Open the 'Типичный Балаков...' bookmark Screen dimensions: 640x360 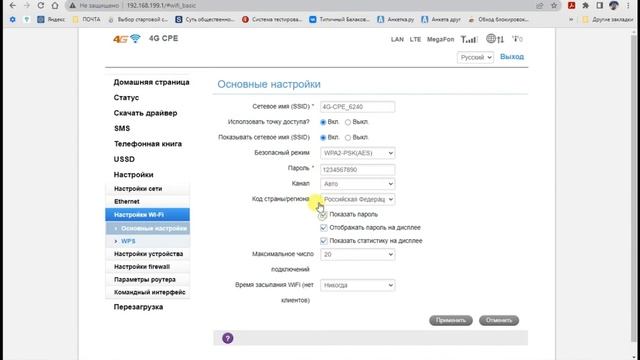pyautogui.click(x=340, y=19)
